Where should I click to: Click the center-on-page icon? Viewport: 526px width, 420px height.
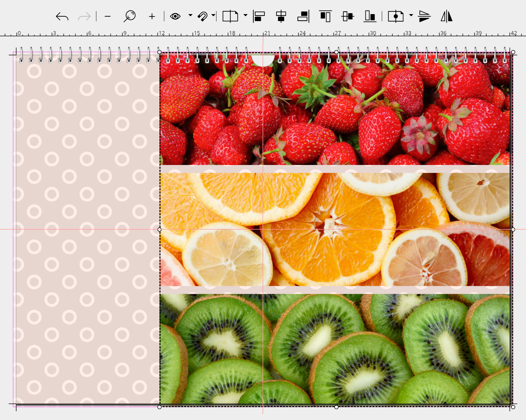pyautogui.click(x=396, y=16)
